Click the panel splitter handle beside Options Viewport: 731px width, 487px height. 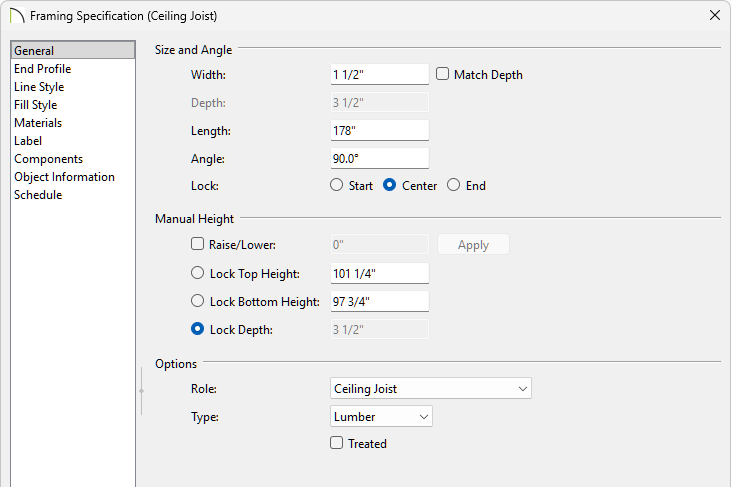[142, 391]
